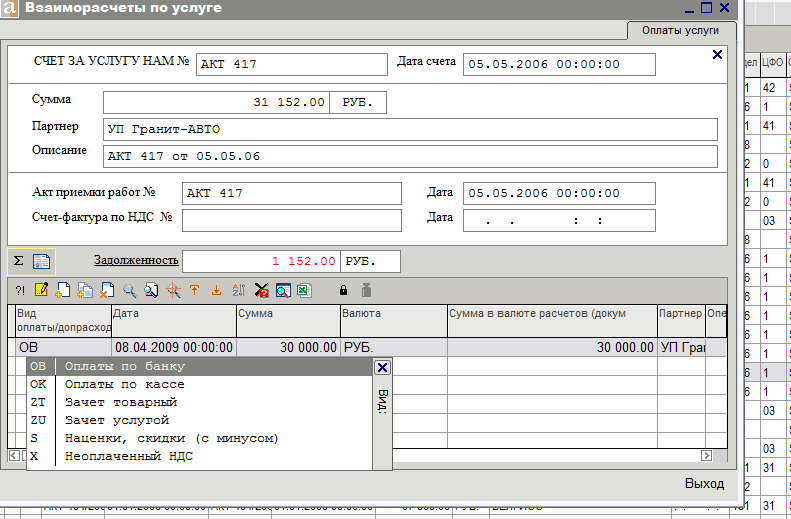Screen dimensions: 791x519
Task: Click the application logo icon in the title bar
Action: (x=9, y=9)
